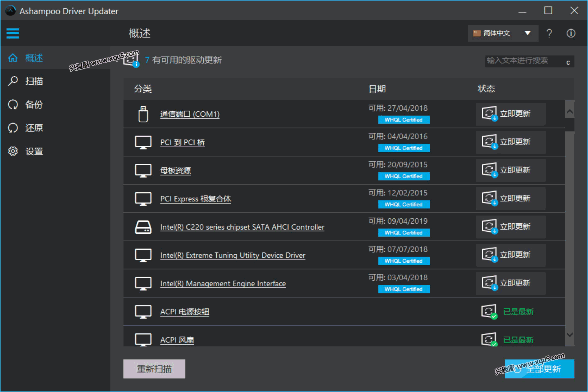588x392 pixels.
Task: Click 立即更新 for Intel Management Engine Interface
Action: (511, 283)
